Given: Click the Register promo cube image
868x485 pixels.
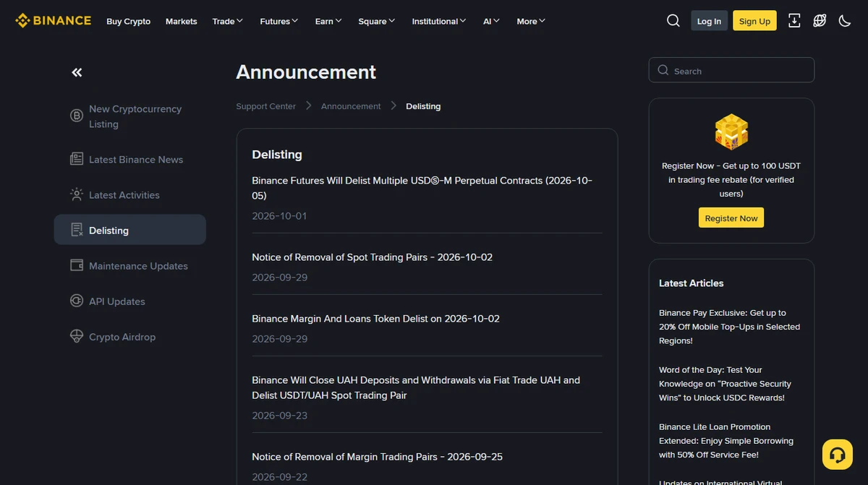Looking at the screenshot, I should pos(731,131).
